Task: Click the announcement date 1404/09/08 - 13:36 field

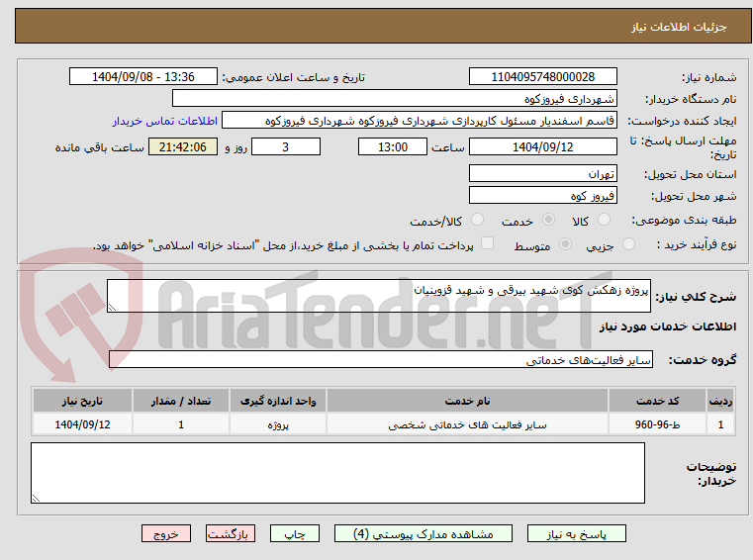Action: point(143,76)
